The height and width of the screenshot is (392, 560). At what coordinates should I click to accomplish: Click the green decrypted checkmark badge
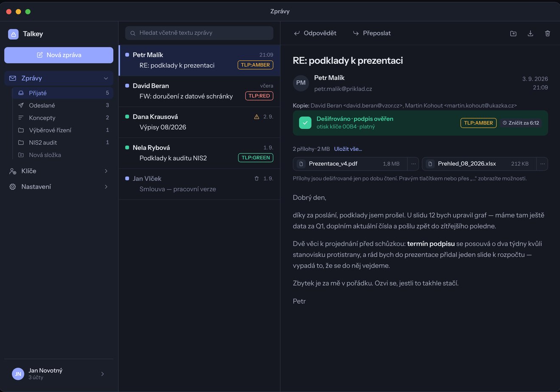point(305,122)
